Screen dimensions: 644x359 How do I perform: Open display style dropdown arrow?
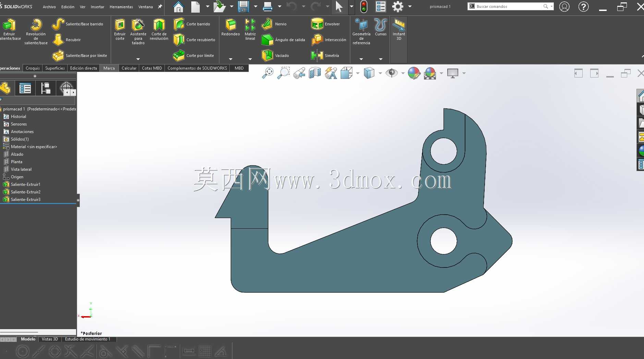tap(380, 73)
